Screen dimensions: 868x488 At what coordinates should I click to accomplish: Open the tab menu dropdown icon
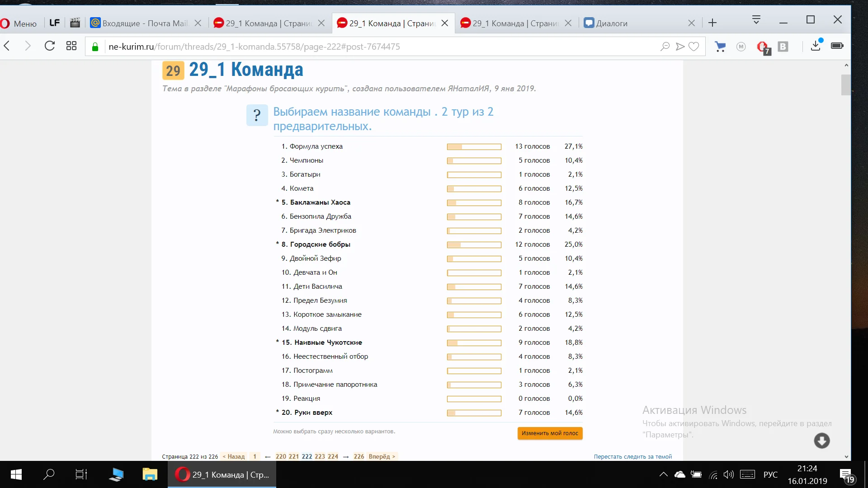click(x=756, y=20)
